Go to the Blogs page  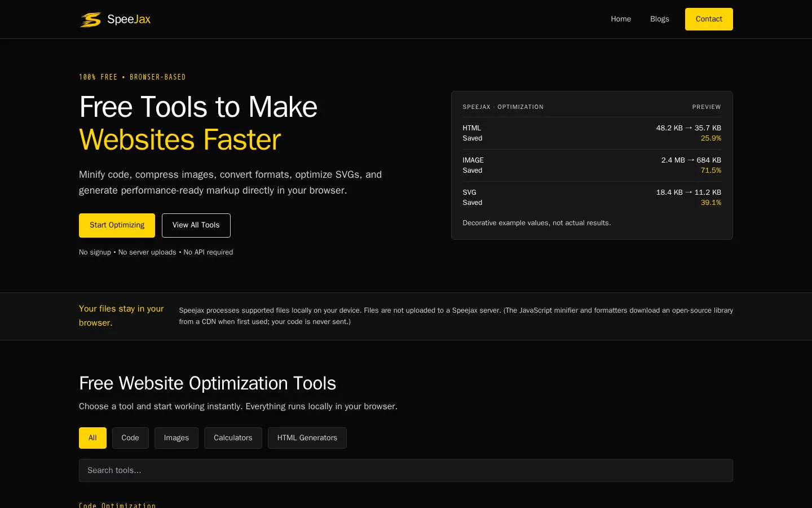[x=660, y=19]
